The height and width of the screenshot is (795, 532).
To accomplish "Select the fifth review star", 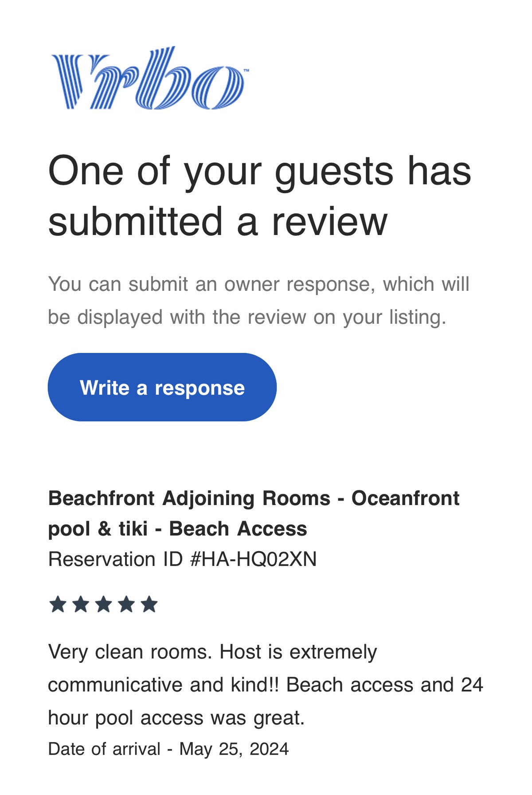I will click(x=149, y=604).
